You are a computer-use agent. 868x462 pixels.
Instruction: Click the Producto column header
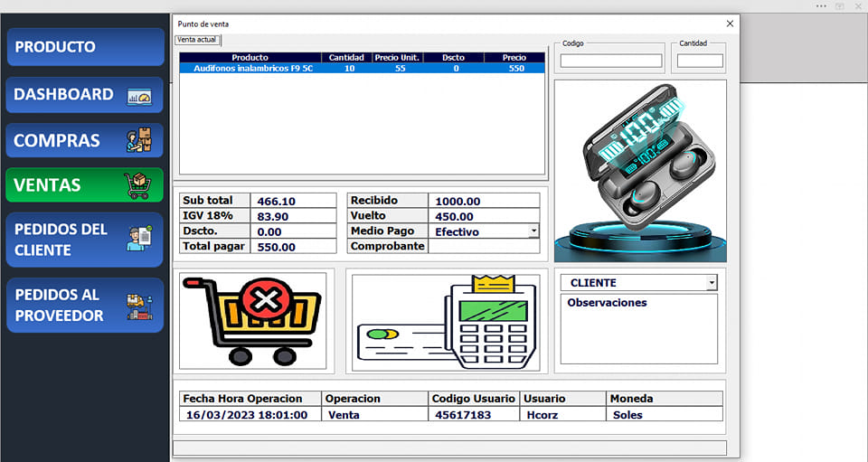(x=250, y=58)
